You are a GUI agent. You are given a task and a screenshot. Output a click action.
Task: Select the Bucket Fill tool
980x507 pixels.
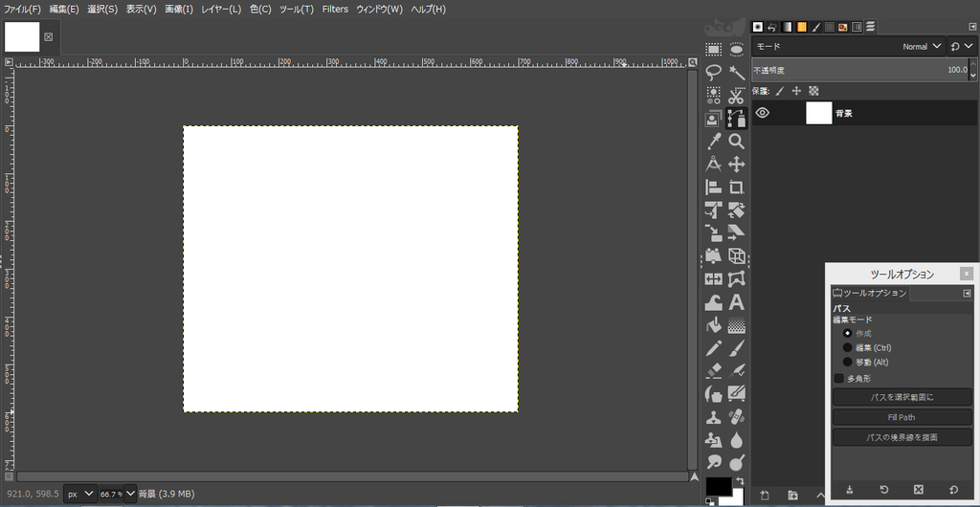(x=713, y=325)
